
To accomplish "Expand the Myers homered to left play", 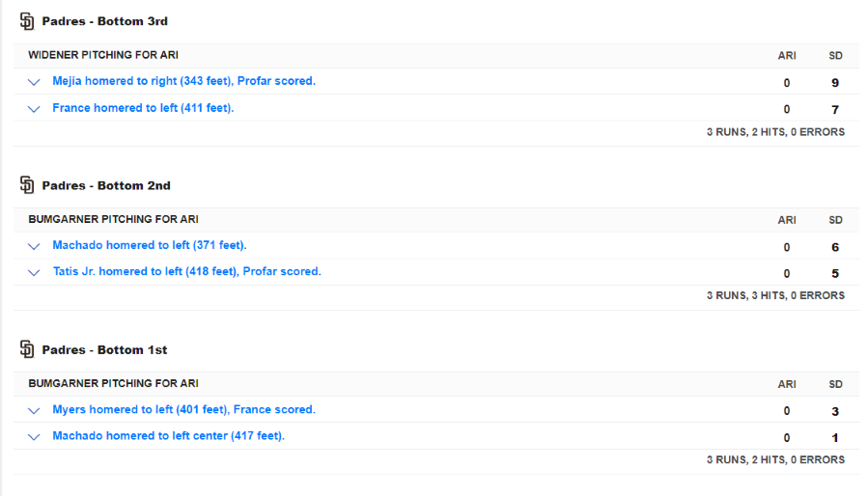I will click(x=34, y=410).
